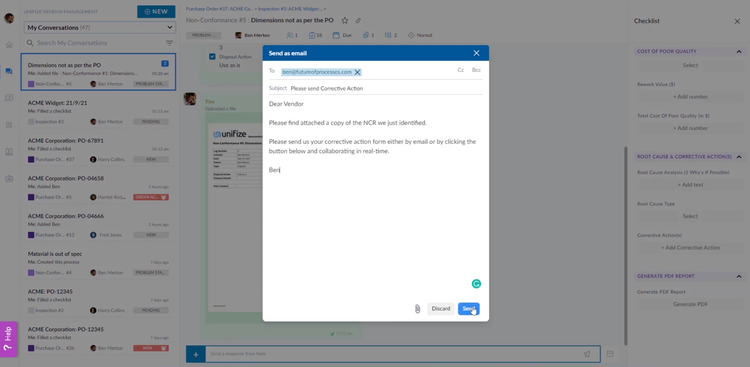The width and height of the screenshot is (750, 367).
Task: Click the chat vertical scrollbar
Action: (x=625, y=245)
